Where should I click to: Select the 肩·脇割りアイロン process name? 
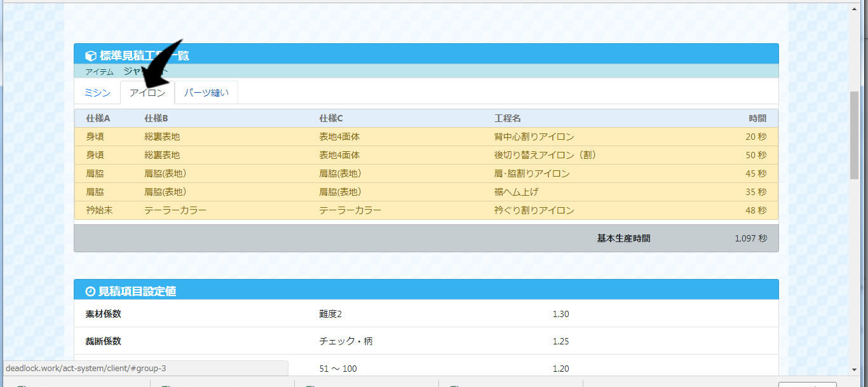pyautogui.click(x=532, y=173)
